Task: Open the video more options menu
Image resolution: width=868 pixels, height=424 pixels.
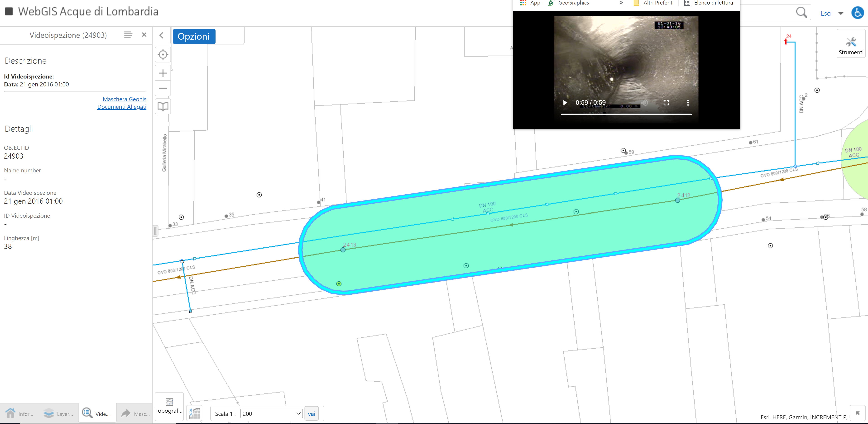Action: [x=688, y=103]
